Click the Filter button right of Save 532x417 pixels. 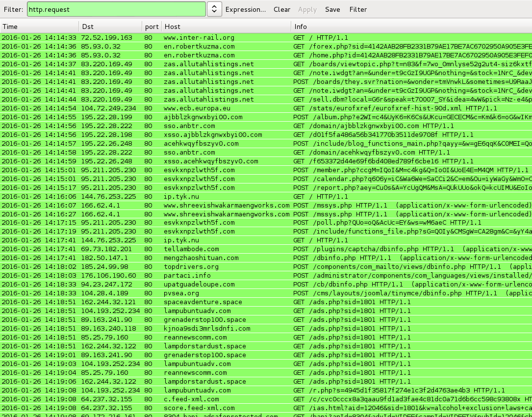pyautogui.click(x=358, y=9)
